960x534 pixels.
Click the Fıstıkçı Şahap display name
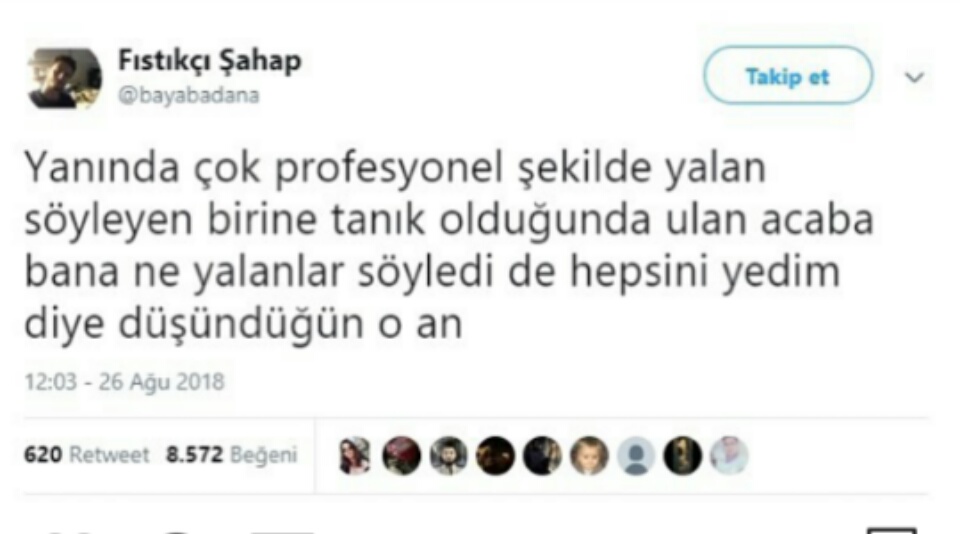(x=210, y=61)
